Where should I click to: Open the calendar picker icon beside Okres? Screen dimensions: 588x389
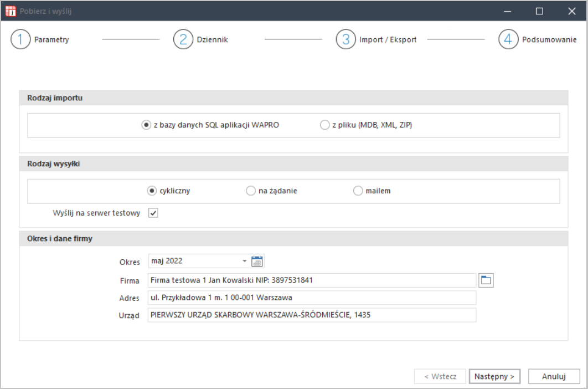click(257, 261)
